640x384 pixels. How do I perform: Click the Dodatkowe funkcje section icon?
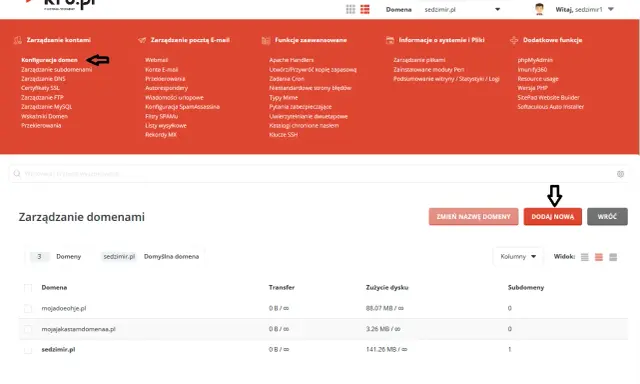point(514,40)
